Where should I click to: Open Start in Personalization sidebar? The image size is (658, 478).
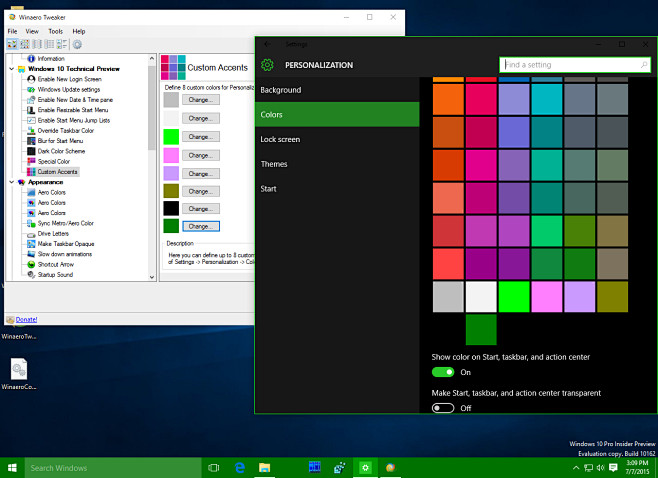(x=337, y=189)
